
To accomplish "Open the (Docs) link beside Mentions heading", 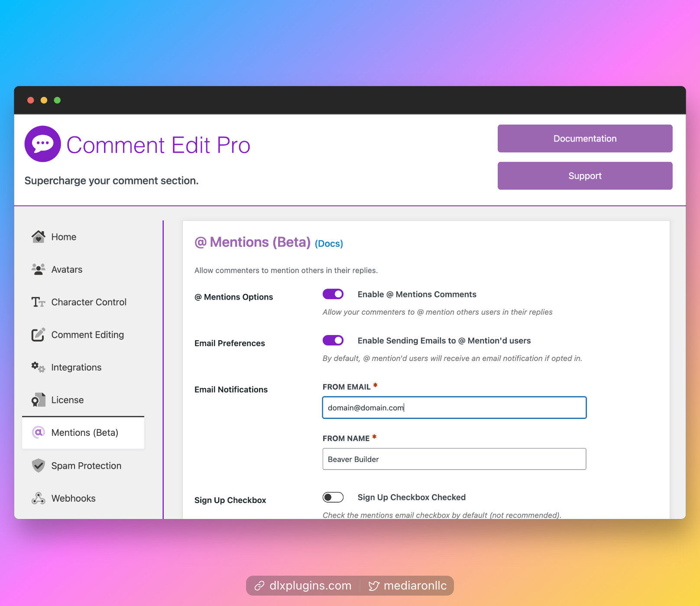I will coord(329,244).
